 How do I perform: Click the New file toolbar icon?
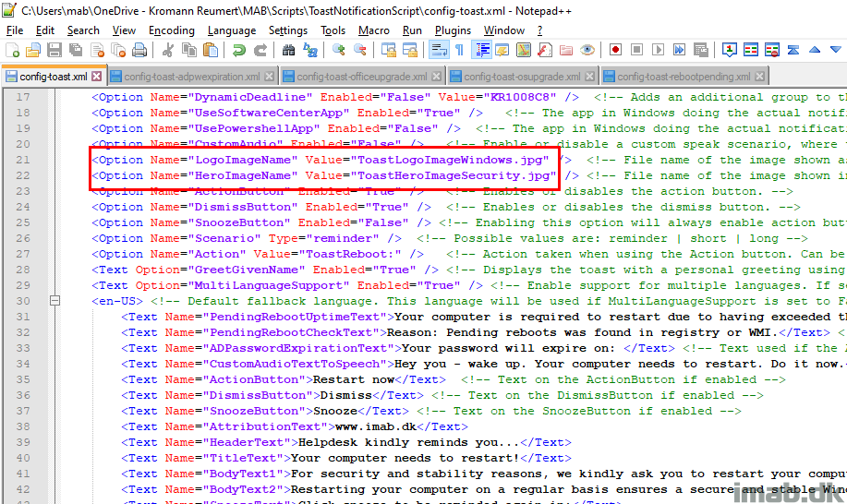pyautogui.click(x=12, y=50)
